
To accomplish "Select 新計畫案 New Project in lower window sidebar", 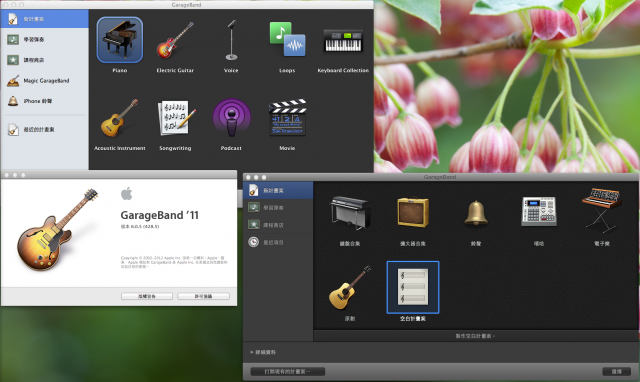I will [x=278, y=191].
